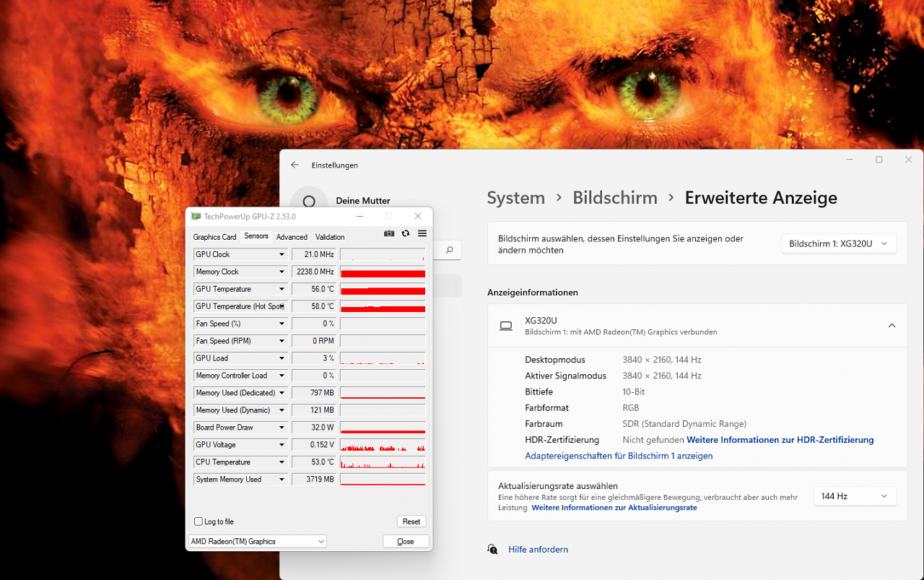
Task: Click the GPU Voltage history graph
Action: (x=383, y=445)
